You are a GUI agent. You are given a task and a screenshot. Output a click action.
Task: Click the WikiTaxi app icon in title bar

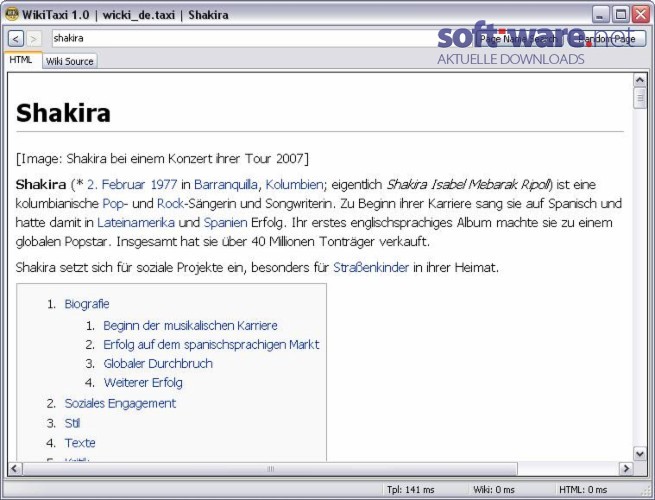(x=12, y=15)
